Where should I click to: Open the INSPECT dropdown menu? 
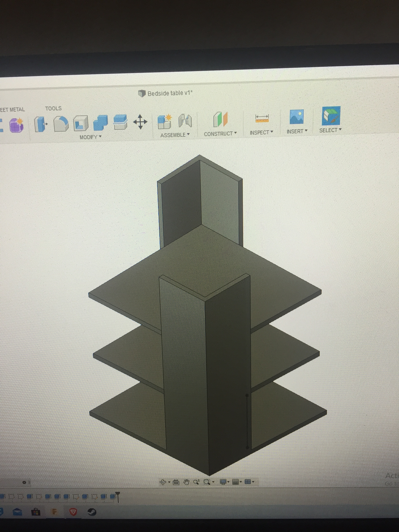(x=261, y=133)
